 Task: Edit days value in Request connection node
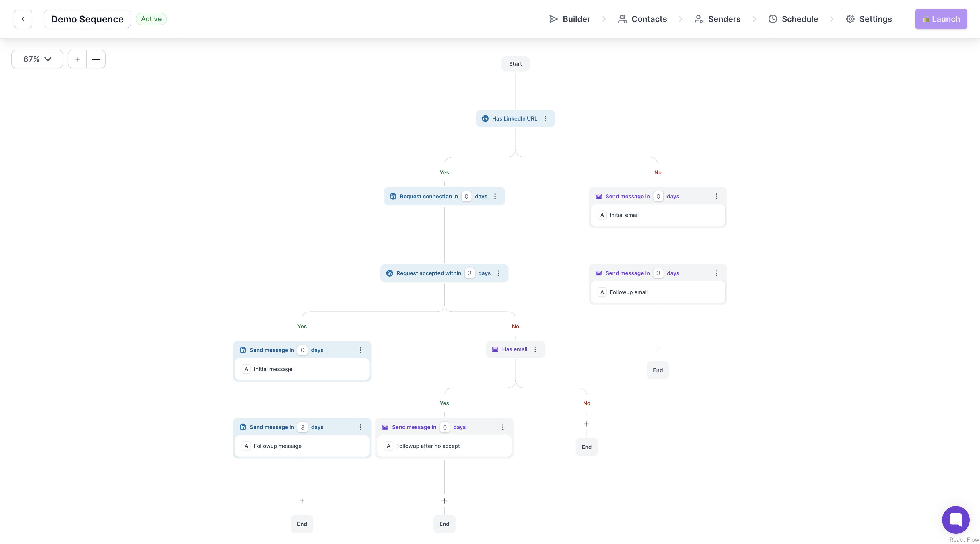pos(466,196)
